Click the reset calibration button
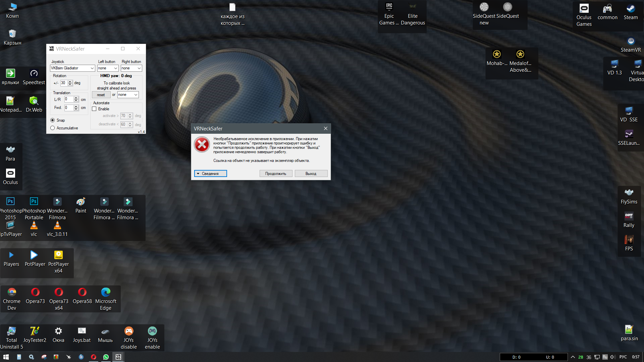Viewport: 644px width, 362px height. 101,95
